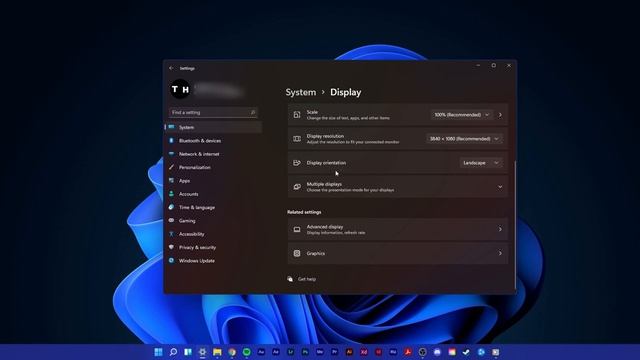Open Graphics settings

point(398,253)
